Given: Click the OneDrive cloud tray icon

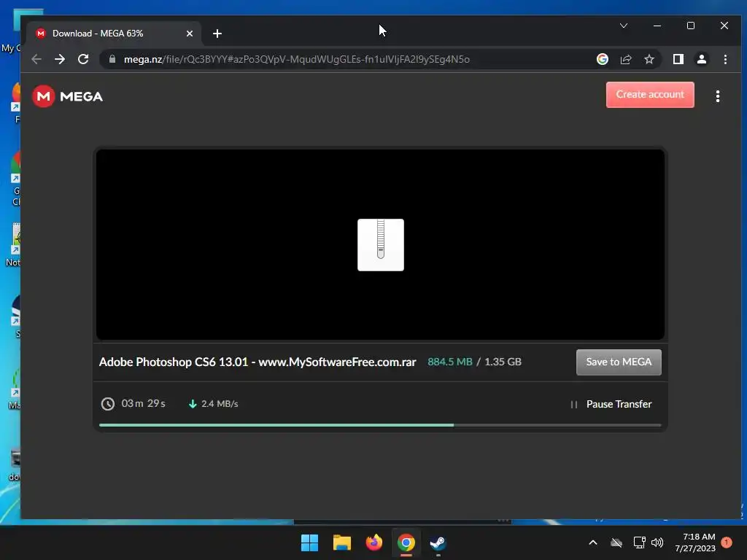Looking at the screenshot, I should pyautogui.click(x=616, y=542).
